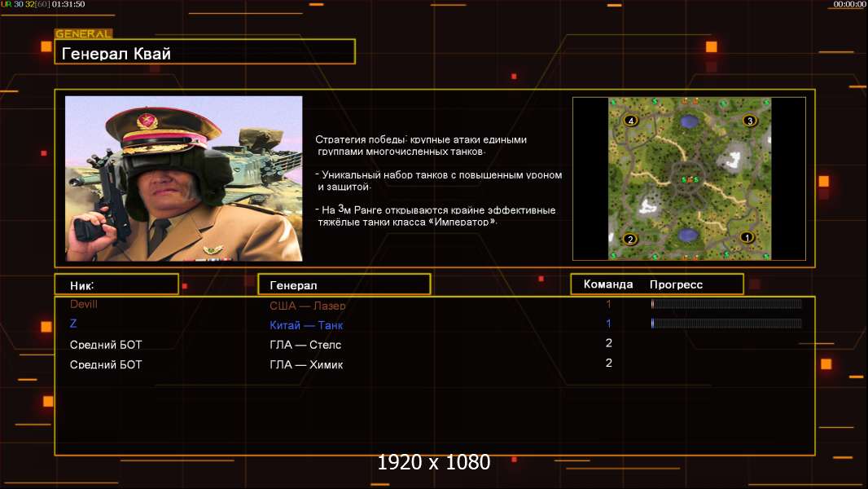Click General Kwai portrait image
Screen dimensions: 868x489
point(184,178)
